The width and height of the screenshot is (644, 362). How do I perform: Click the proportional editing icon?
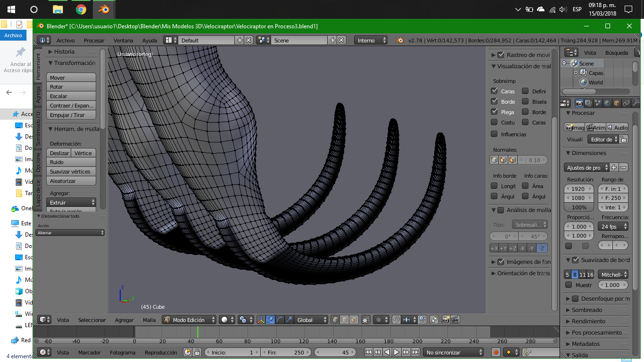(378, 320)
